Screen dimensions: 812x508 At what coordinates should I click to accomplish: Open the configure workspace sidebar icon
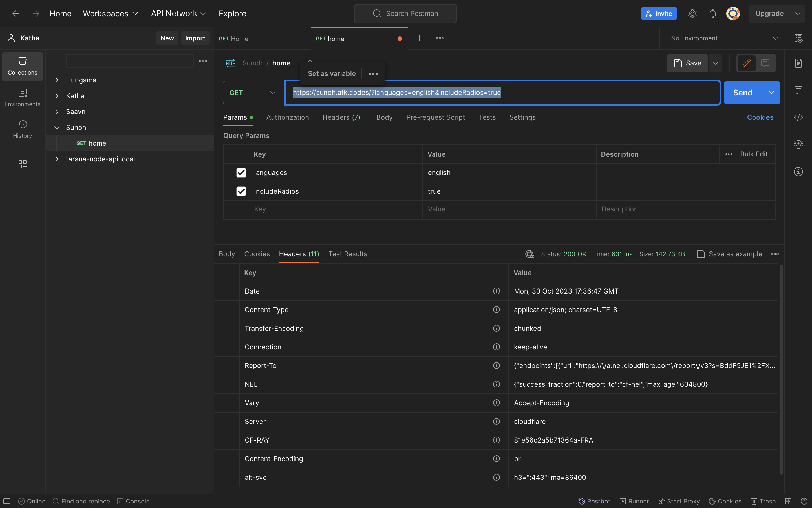tap(23, 164)
